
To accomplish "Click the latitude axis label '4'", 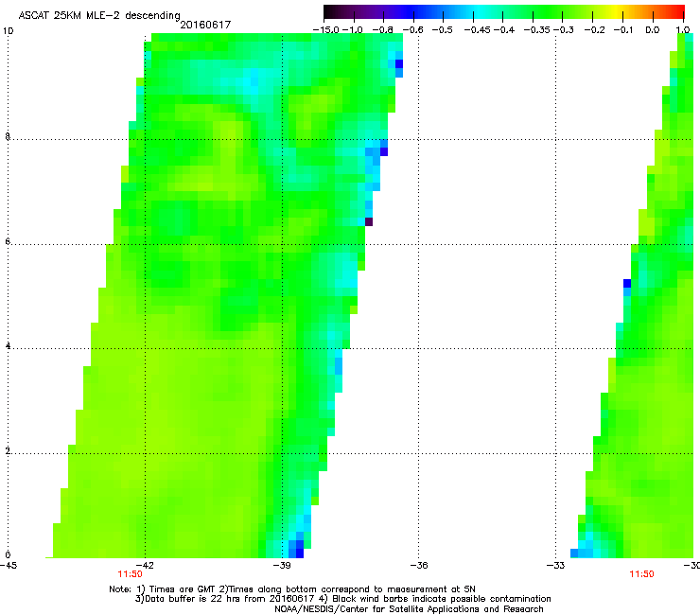I will [x=8, y=346].
